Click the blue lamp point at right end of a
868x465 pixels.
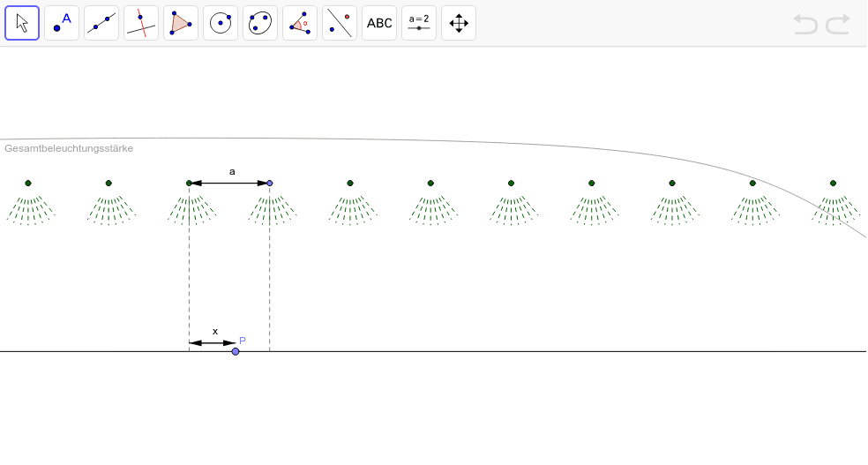tap(270, 184)
